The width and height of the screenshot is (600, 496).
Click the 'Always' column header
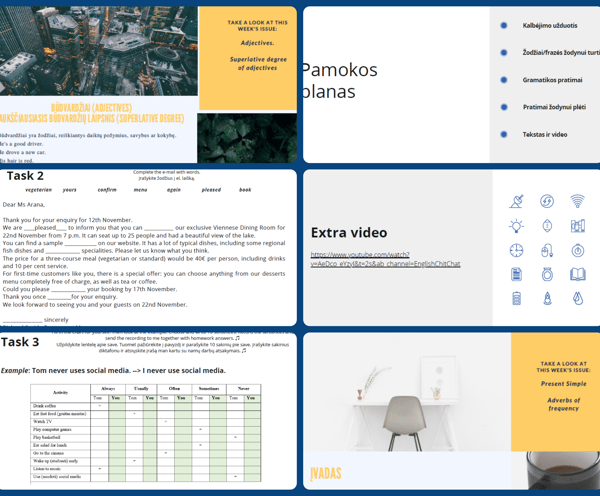[108, 389]
